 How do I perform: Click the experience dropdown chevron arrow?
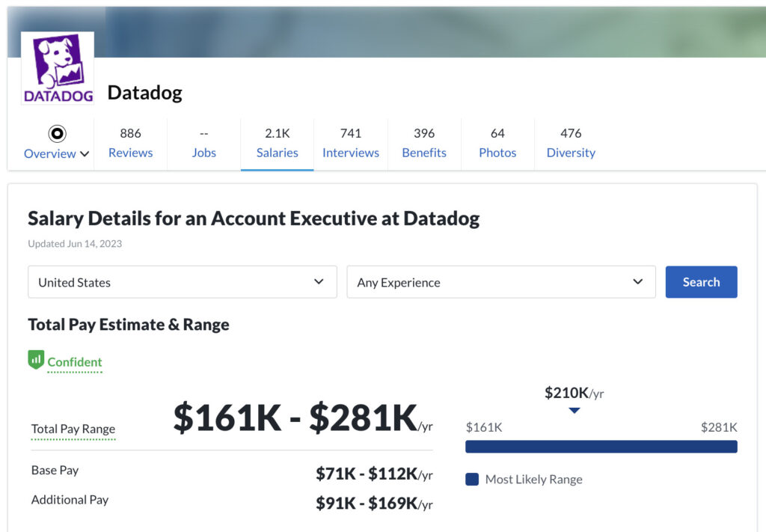[637, 282]
